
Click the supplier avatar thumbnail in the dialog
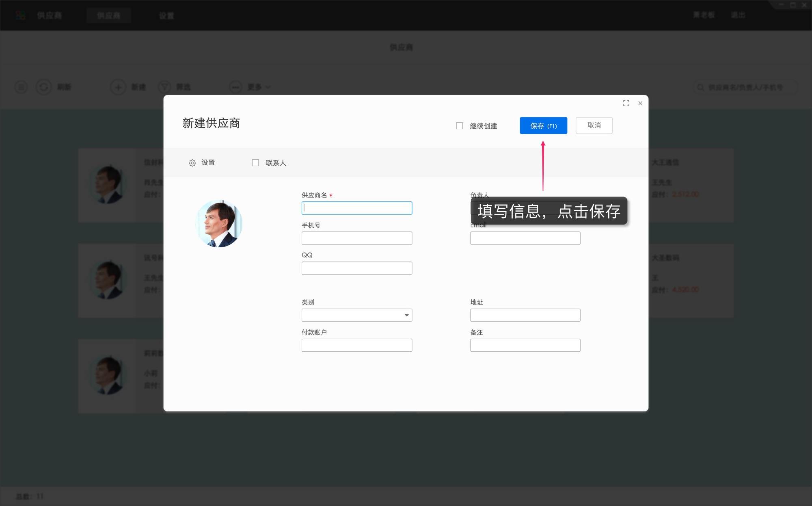pyautogui.click(x=219, y=223)
